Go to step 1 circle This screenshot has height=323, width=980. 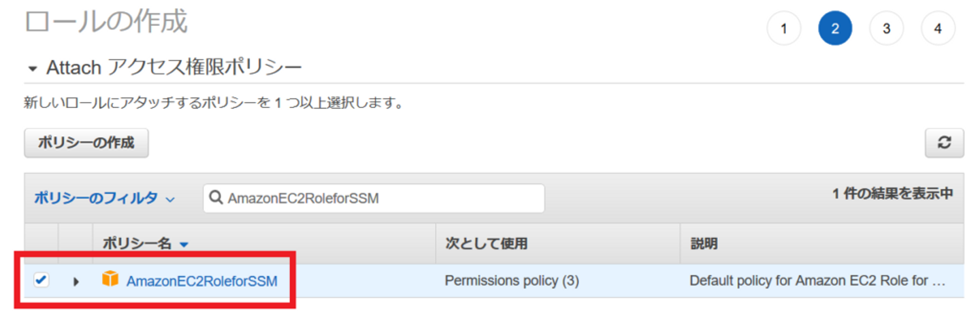784,29
